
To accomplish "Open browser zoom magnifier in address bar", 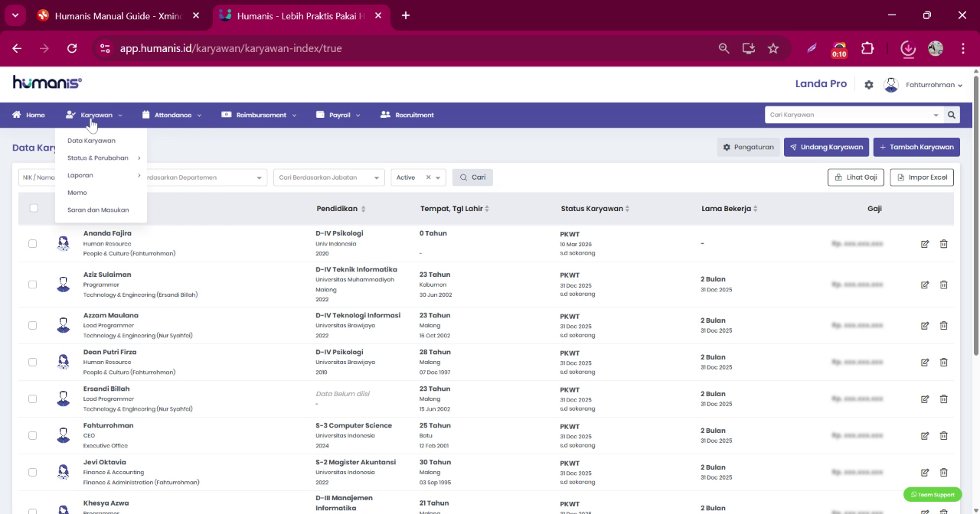I will 724,48.
